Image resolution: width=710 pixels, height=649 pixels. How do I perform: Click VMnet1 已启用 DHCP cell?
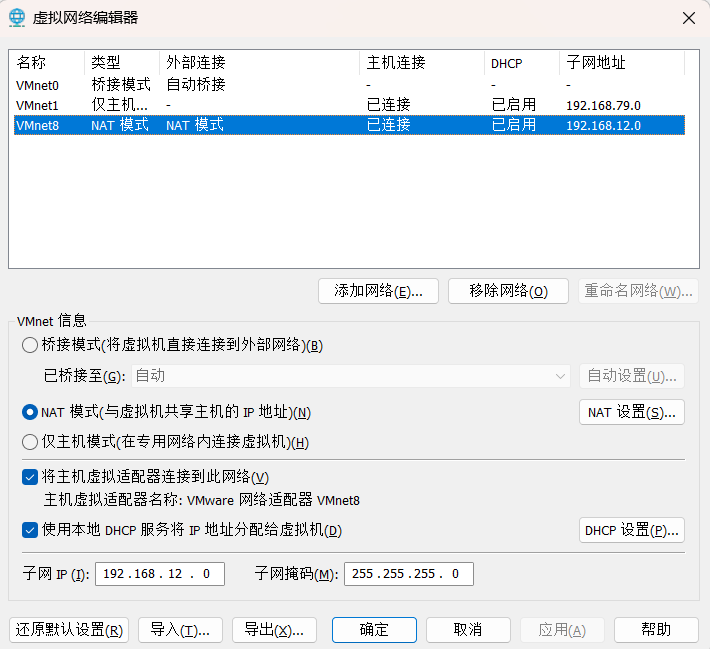(x=513, y=105)
